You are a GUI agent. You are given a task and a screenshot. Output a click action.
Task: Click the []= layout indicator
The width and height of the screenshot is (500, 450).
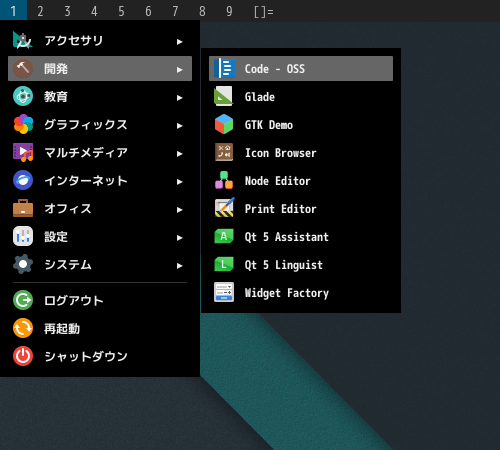click(x=264, y=12)
